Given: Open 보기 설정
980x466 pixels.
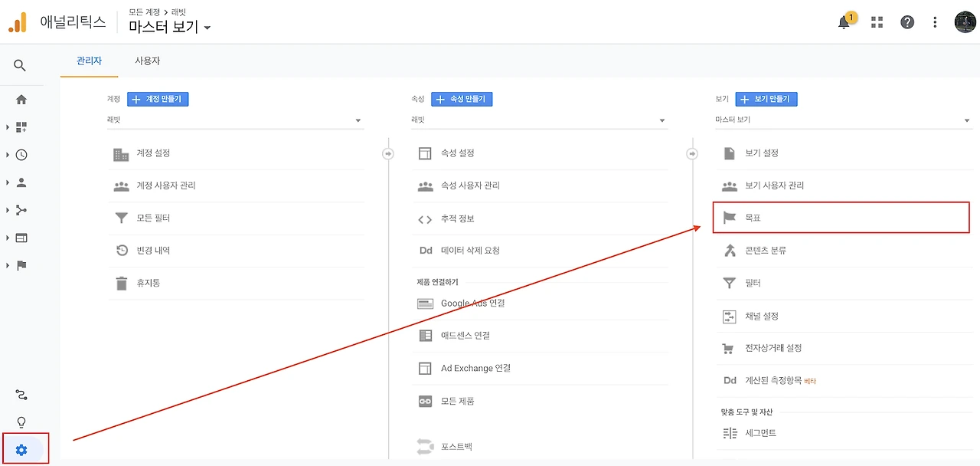Looking at the screenshot, I should 844,154.
